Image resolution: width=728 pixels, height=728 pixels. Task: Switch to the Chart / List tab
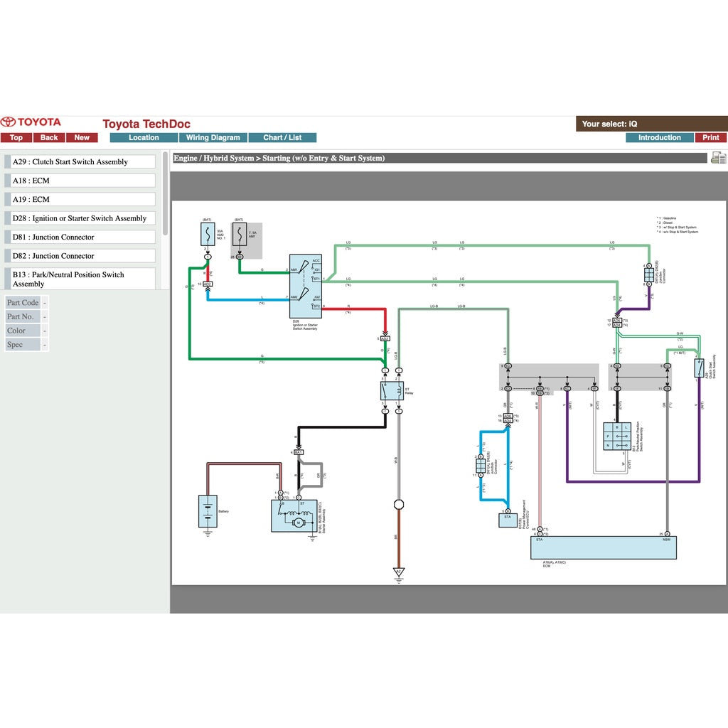(x=282, y=138)
